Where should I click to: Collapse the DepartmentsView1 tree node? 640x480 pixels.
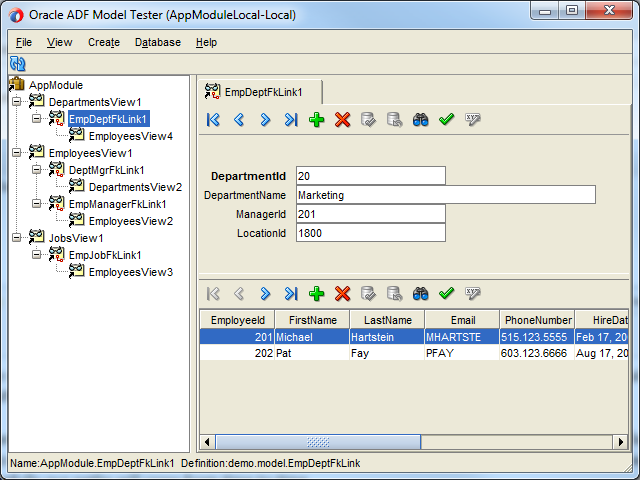tap(16, 101)
